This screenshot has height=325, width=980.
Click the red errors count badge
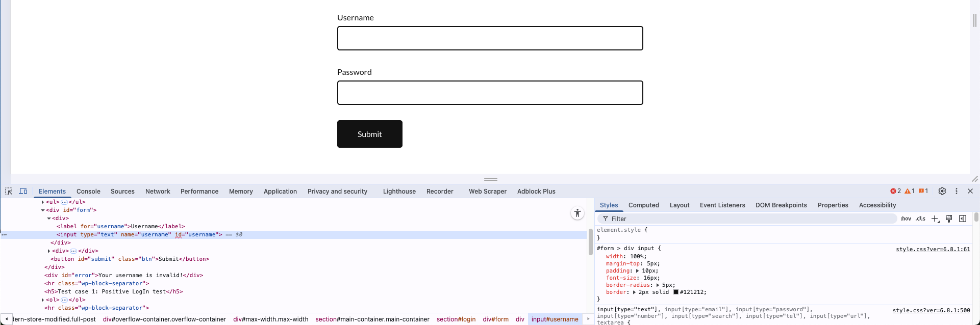click(896, 191)
